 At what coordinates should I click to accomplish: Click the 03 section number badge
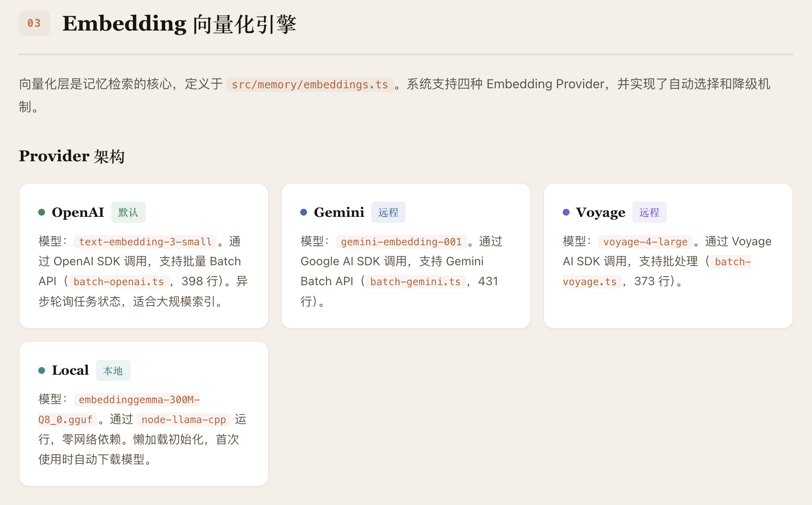(x=34, y=23)
